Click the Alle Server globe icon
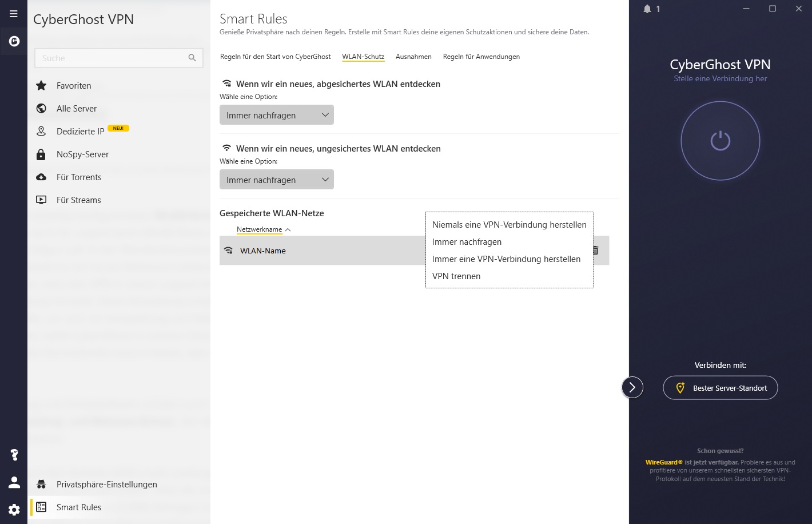The image size is (812, 524). (41, 109)
